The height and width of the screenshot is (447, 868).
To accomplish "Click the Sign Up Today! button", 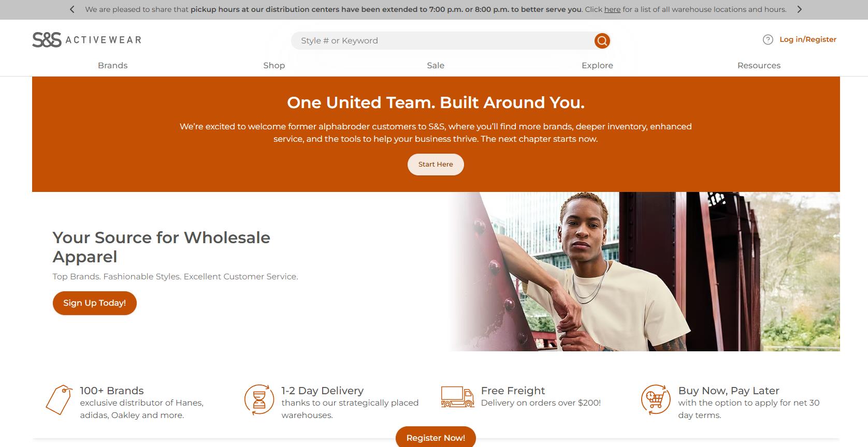I will (95, 303).
